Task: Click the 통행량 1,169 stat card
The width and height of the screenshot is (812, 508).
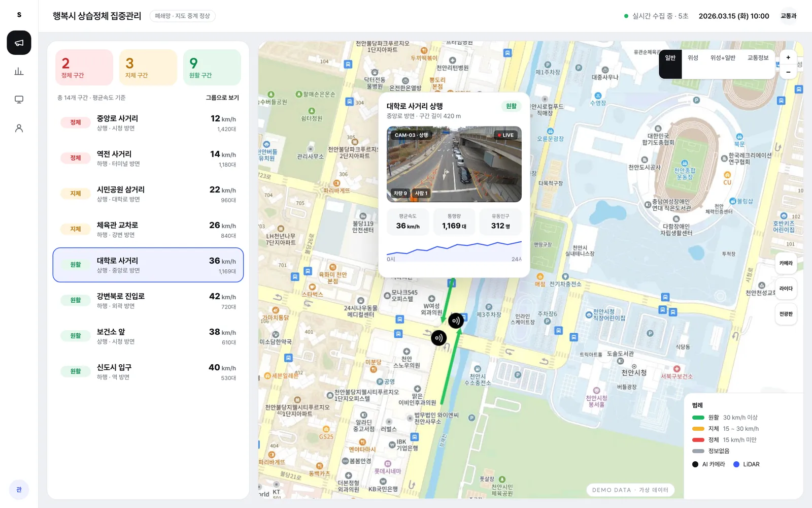Action: [x=454, y=222]
